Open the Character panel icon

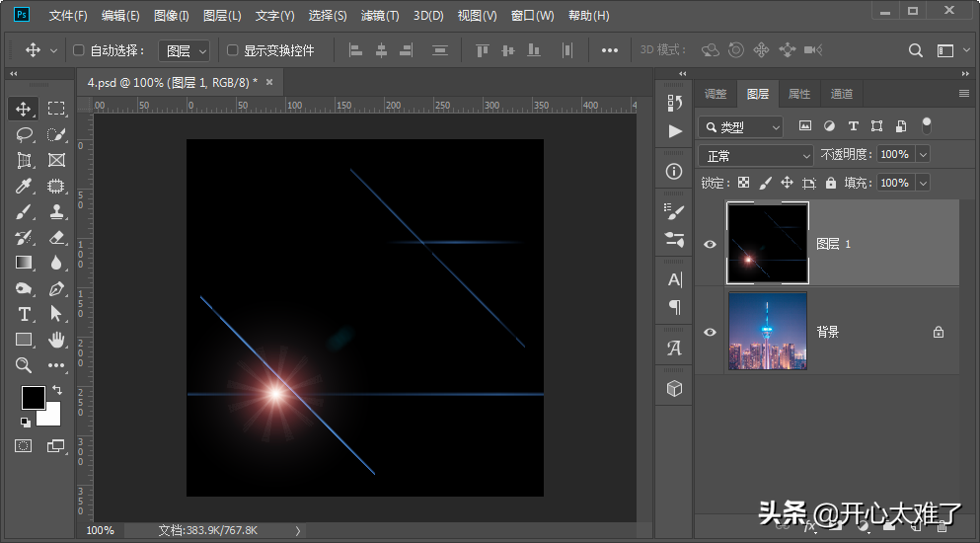pyautogui.click(x=674, y=279)
